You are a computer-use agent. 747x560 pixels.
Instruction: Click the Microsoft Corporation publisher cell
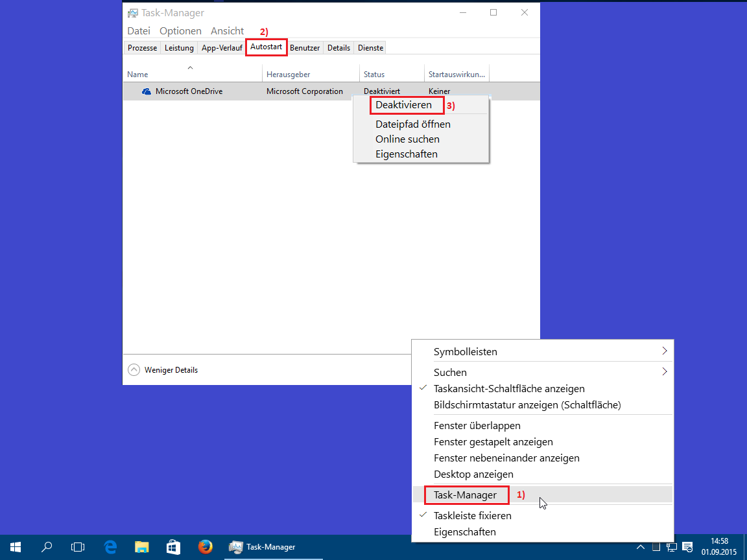304,91
